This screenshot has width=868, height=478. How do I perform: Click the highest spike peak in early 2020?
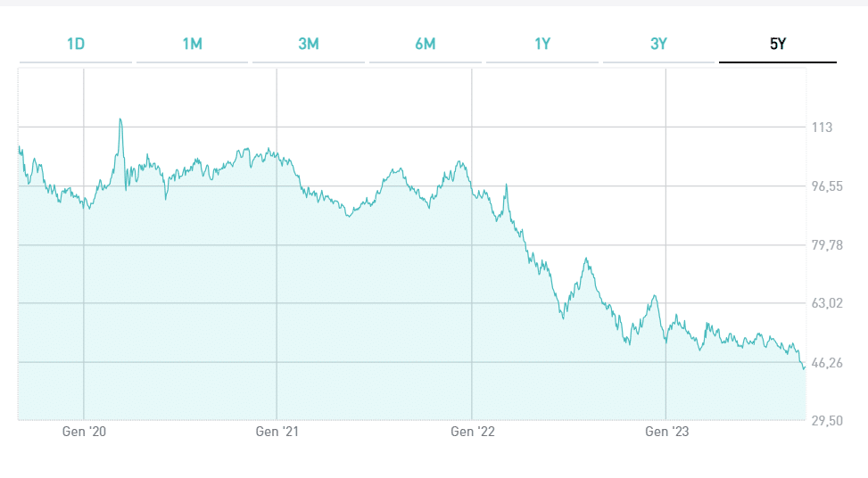click(120, 119)
